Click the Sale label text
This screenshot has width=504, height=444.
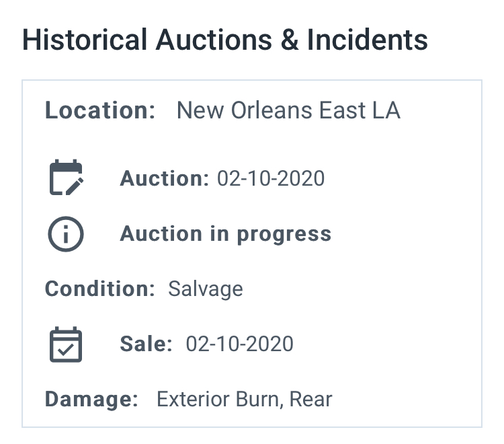click(146, 344)
